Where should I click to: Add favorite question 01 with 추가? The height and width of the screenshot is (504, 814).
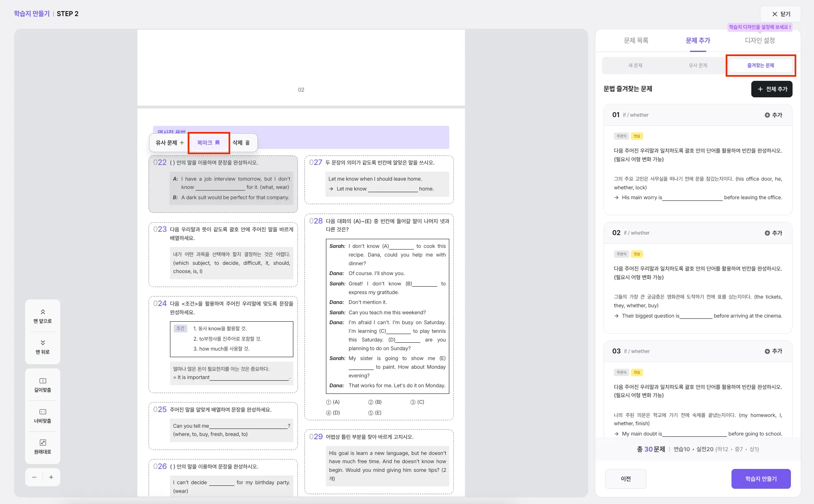point(773,115)
